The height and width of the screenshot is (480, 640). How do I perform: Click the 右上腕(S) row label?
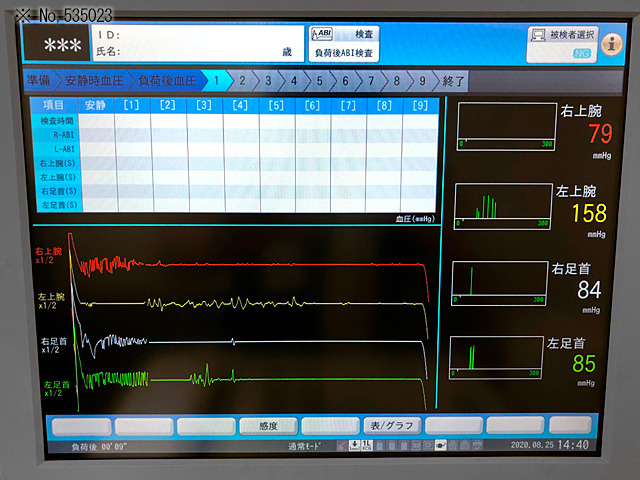coord(57,163)
